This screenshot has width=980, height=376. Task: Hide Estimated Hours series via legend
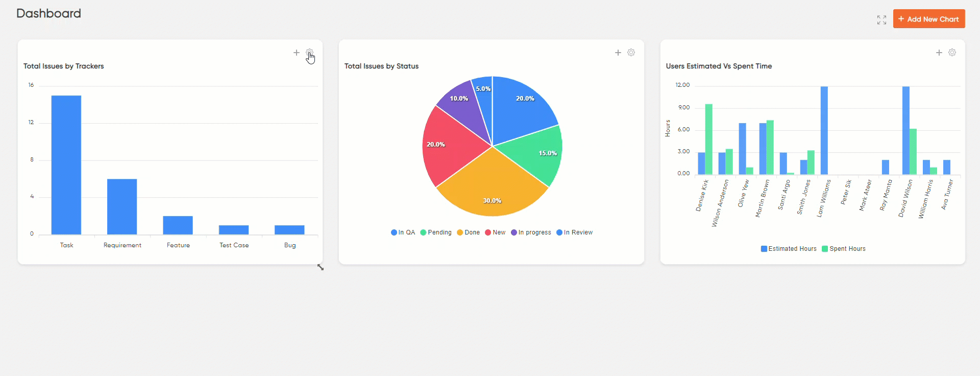789,249
